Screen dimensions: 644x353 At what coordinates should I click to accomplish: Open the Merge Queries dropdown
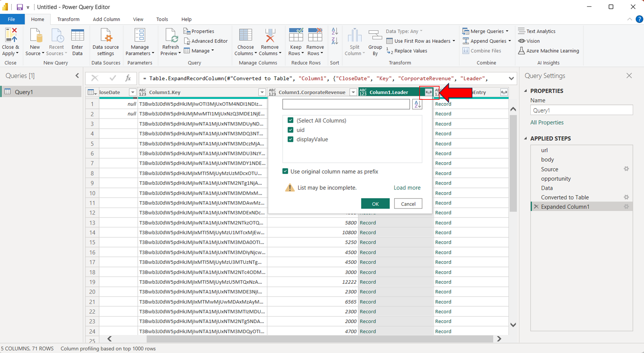[507, 31]
